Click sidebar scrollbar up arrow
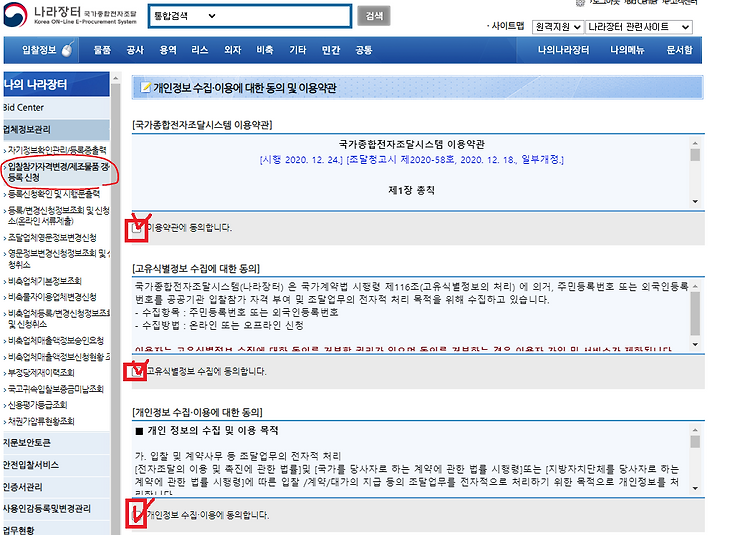Viewport: 750px width, 535px height. pos(115,78)
